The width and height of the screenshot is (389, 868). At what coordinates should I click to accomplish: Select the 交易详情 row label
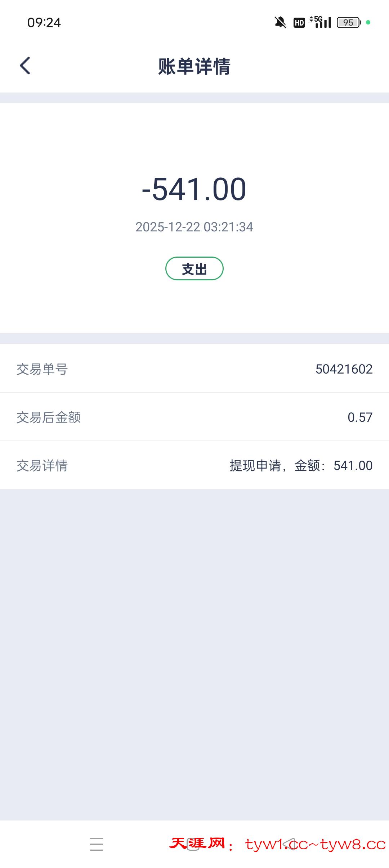click(42, 466)
